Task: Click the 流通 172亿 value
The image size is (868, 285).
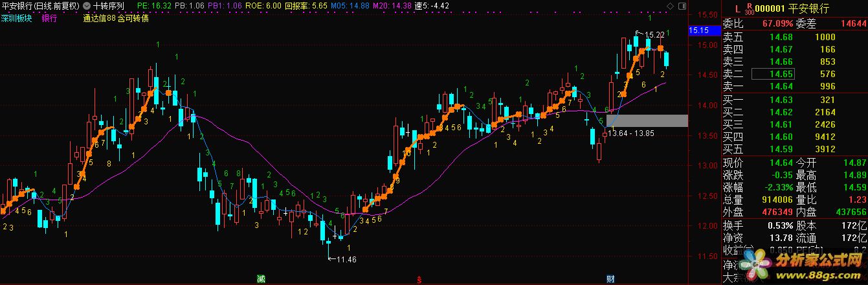Action: 855,238
